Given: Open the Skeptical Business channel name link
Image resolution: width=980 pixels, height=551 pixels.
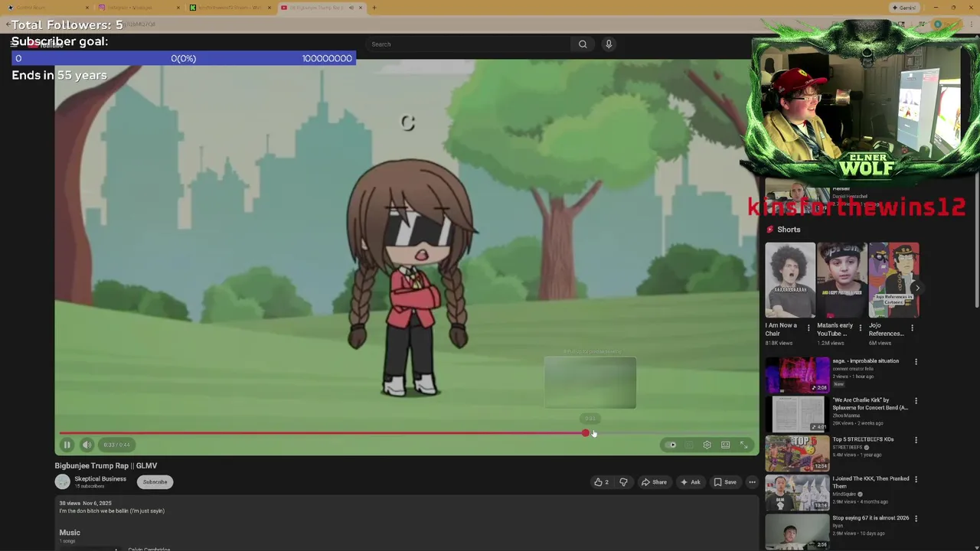Looking at the screenshot, I should click(100, 479).
